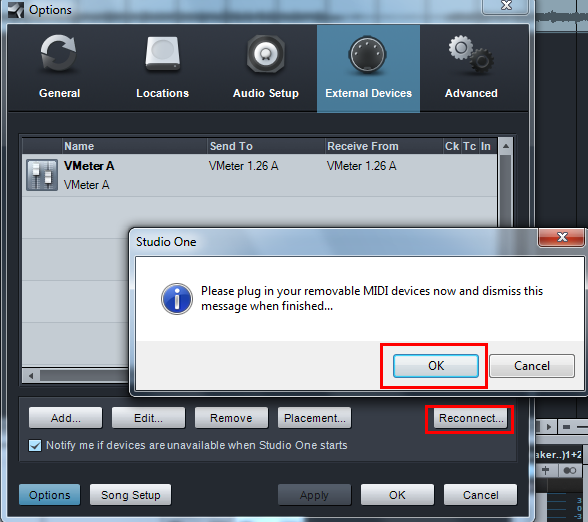Open the Audio Setup tab

266,68
